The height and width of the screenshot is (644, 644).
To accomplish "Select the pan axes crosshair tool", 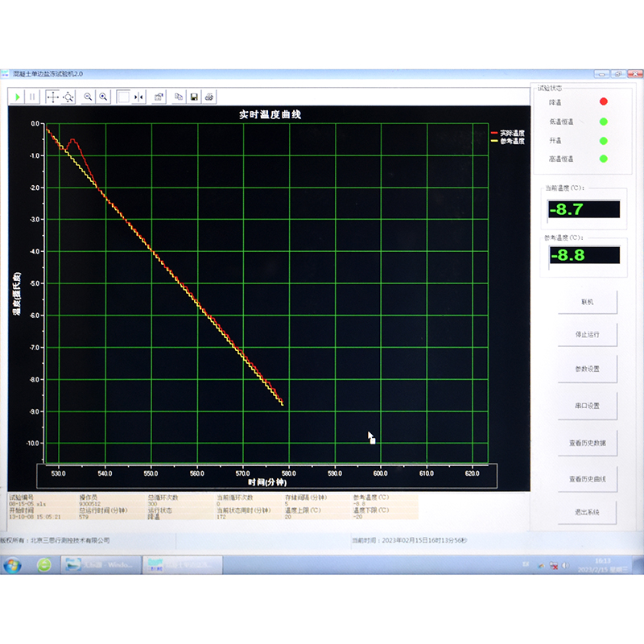I will click(52, 97).
